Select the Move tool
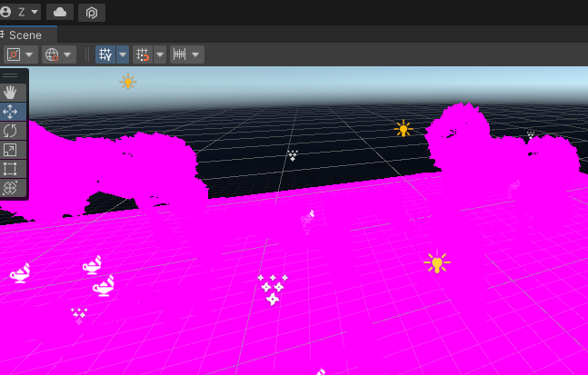This screenshot has width=588, height=375. [x=11, y=112]
